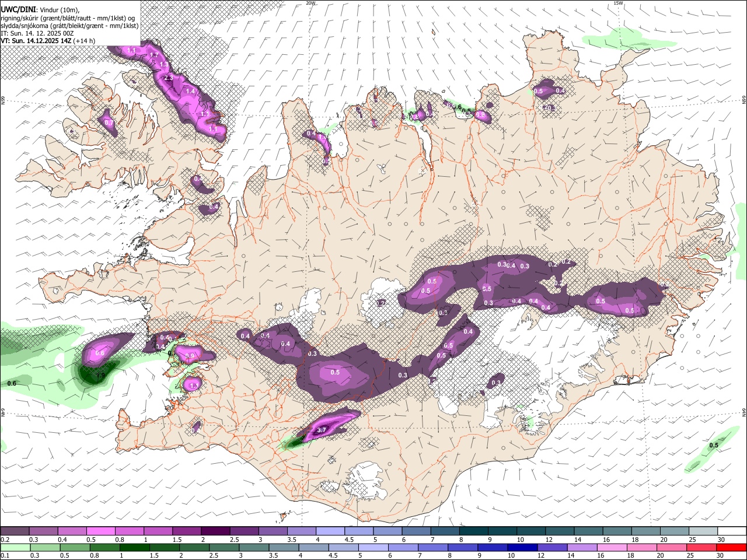Click the 1.3 snowfall value label
This screenshot has width=747, height=560.
point(164,65)
